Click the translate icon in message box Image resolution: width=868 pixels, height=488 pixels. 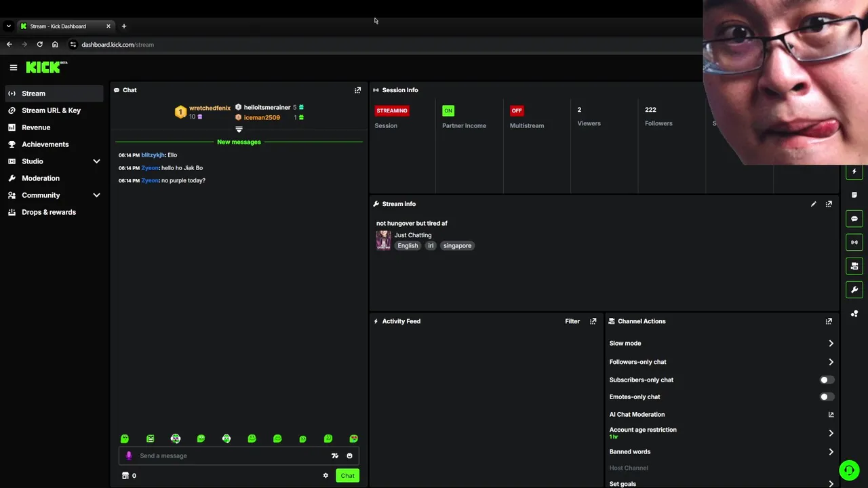pyautogui.click(x=334, y=456)
